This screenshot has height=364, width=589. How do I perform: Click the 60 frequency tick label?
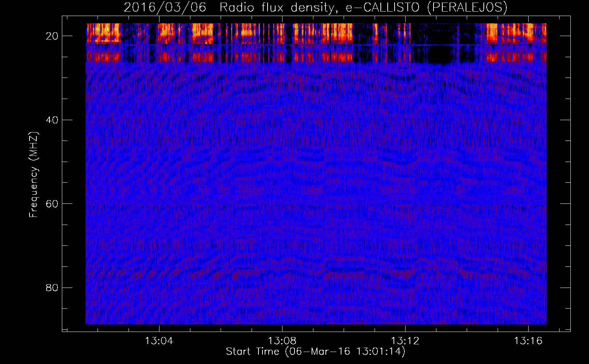click(52, 204)
